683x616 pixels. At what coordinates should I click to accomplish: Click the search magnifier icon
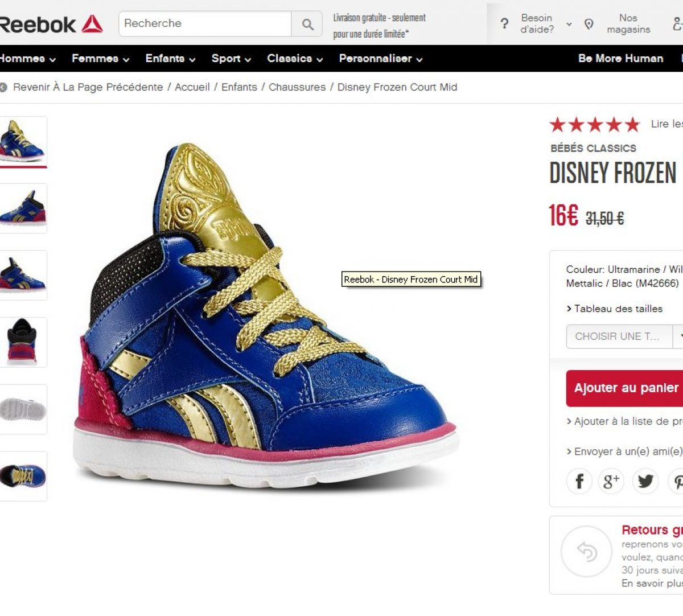[307, 24]
